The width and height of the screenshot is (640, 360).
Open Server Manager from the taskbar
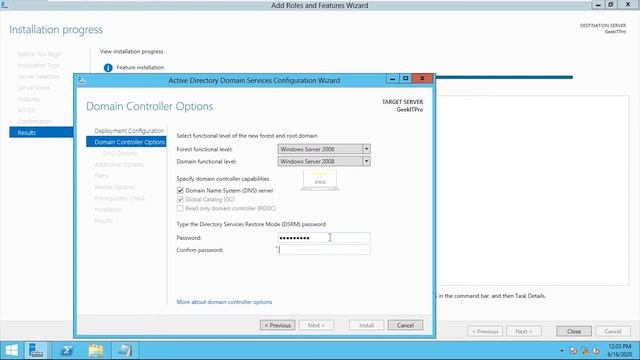[x=36, y=350]
